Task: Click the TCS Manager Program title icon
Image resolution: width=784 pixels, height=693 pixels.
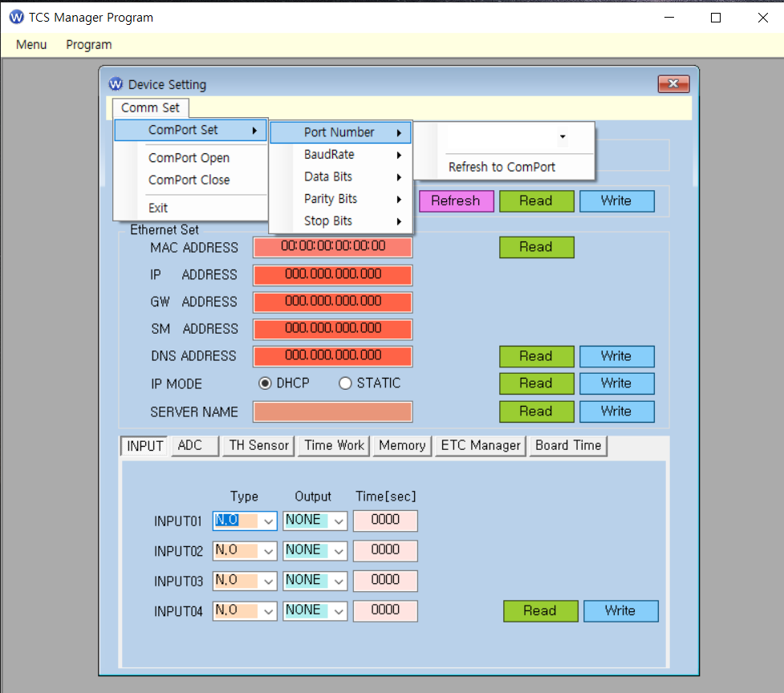Action: 16,17
